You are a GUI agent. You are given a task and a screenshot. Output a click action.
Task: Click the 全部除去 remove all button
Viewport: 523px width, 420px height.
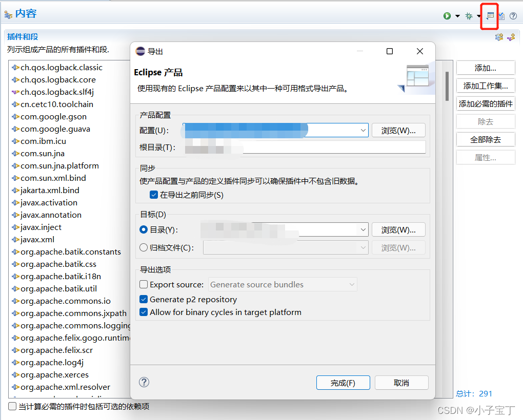485,139
